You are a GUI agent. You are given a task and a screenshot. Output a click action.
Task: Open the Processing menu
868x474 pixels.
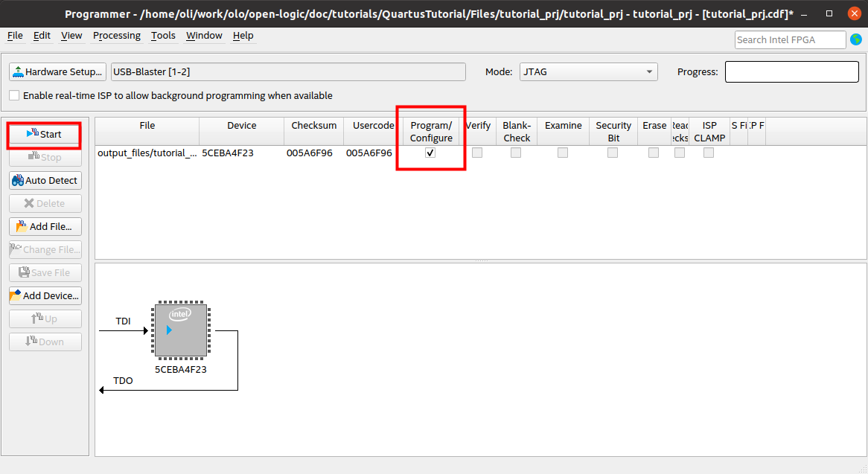click(x=117, y=36)
